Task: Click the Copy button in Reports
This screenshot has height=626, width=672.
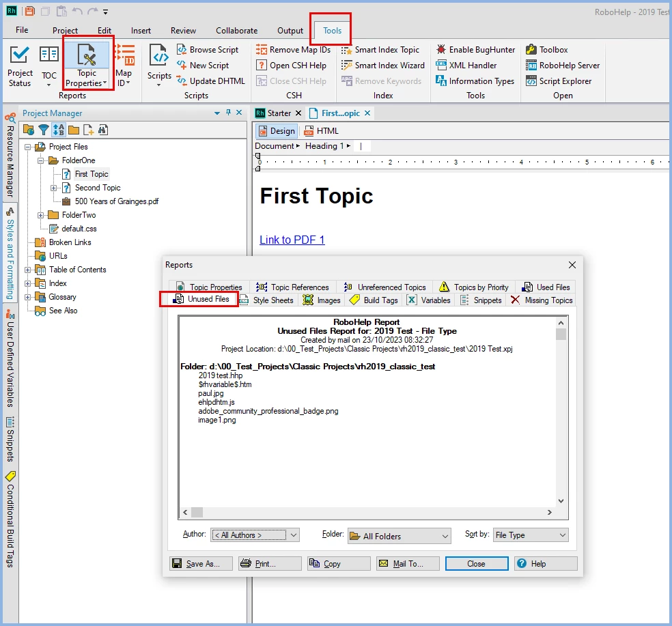Action: tap(339, 564)
